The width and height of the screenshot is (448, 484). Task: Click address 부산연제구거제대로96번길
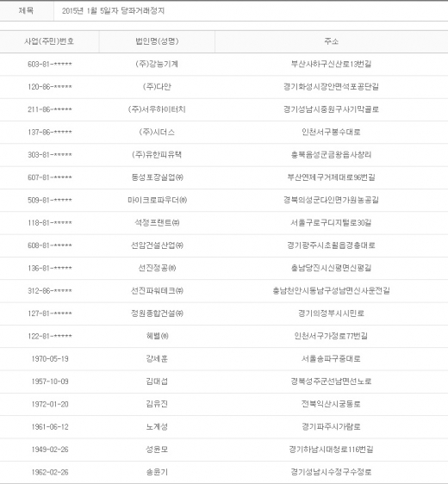pyautogui.click(x=332, y=177)
